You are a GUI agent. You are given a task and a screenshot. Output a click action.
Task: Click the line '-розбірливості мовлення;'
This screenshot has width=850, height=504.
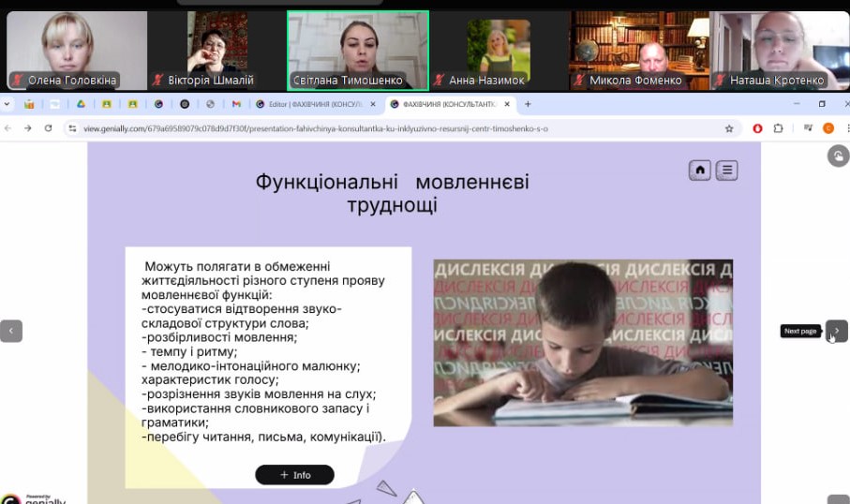tap(219, 337)
